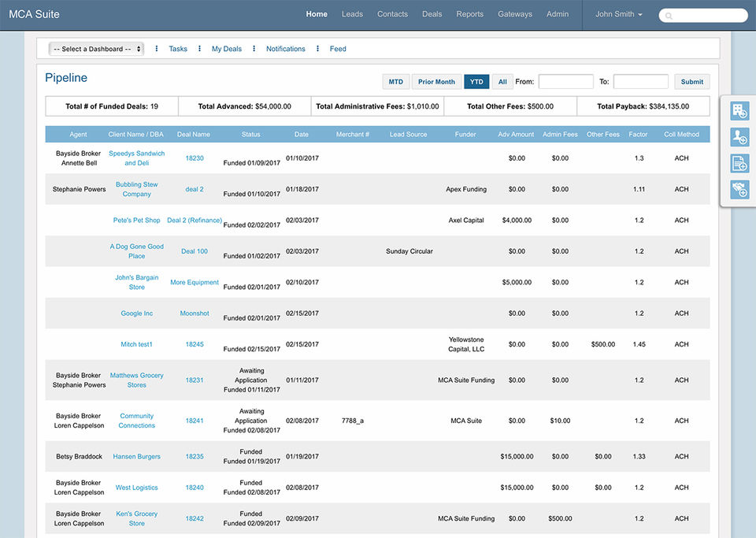Image resolution: width=756 pixels, height=538 pixels.
Task: Click the add contact person icon
Action: point(739,137)
